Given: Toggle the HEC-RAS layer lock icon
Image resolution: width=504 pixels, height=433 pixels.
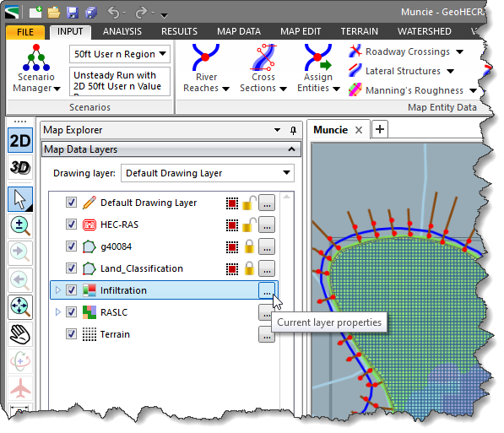Looking at the screenshot, I should tap(249, 225).
